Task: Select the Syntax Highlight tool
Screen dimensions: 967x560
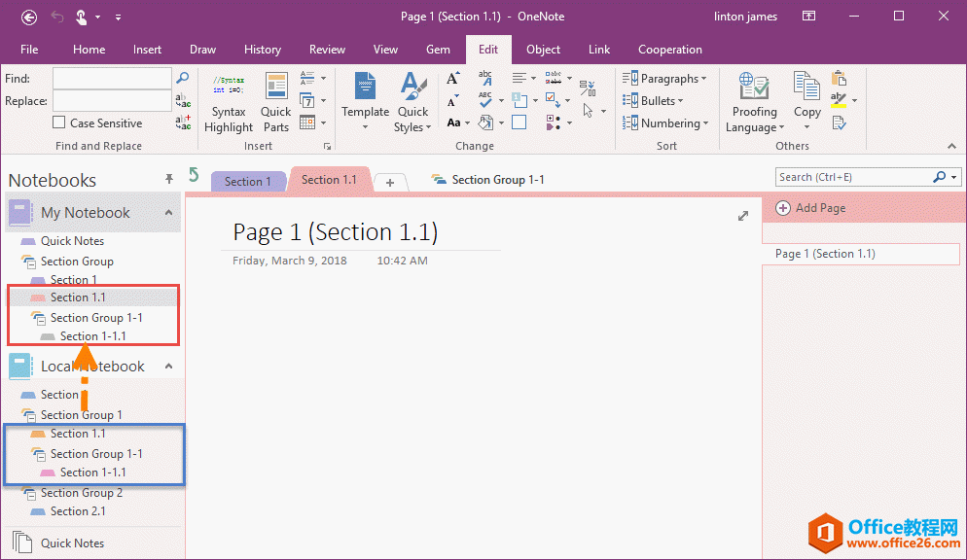Action: point(228,101)
